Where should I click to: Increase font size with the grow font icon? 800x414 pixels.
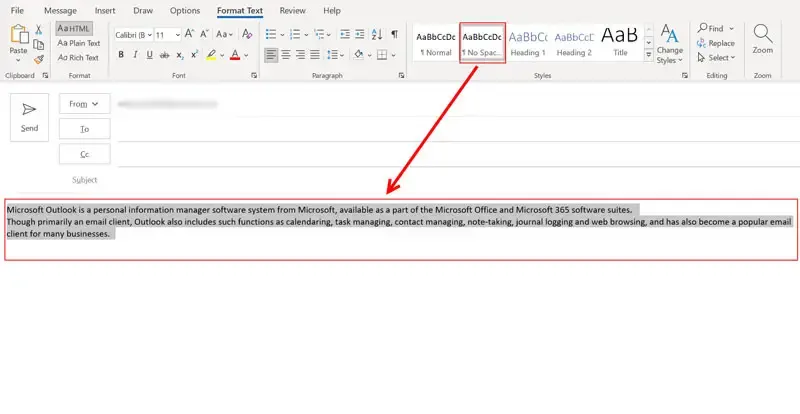click(189, 34)
